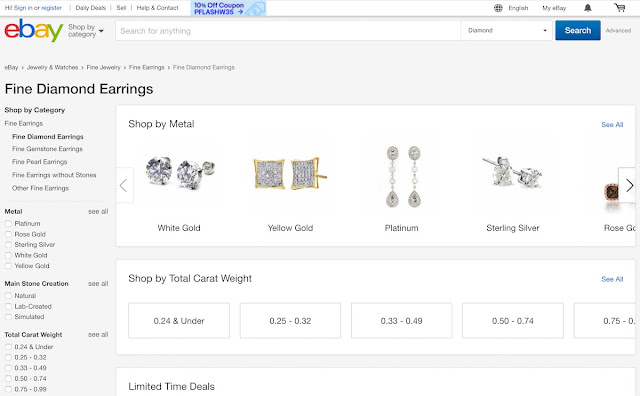Check the Sterling Silver metal filter
This screenshot has width=640, height=396.
click(8, 245)
